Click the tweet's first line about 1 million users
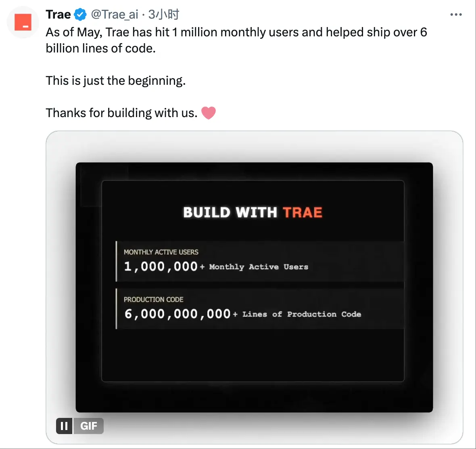The image size is (476, 449). [236, 33]
